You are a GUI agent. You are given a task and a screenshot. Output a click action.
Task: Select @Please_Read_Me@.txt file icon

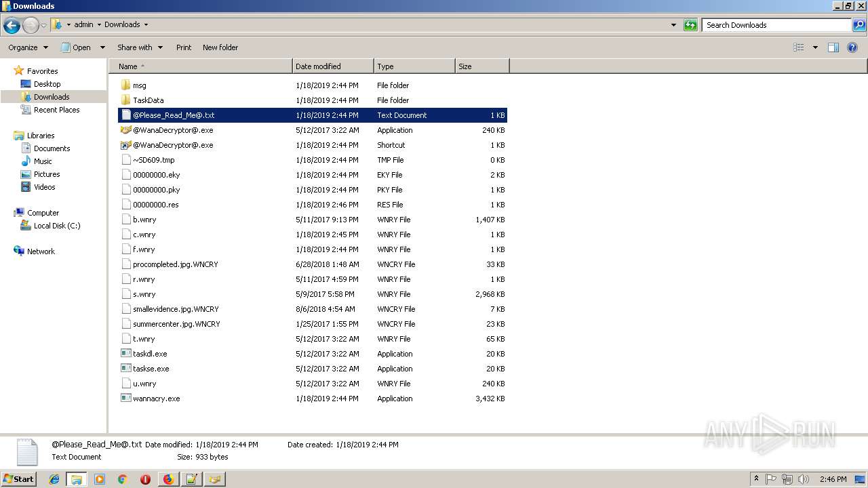(x=125, y=115)
